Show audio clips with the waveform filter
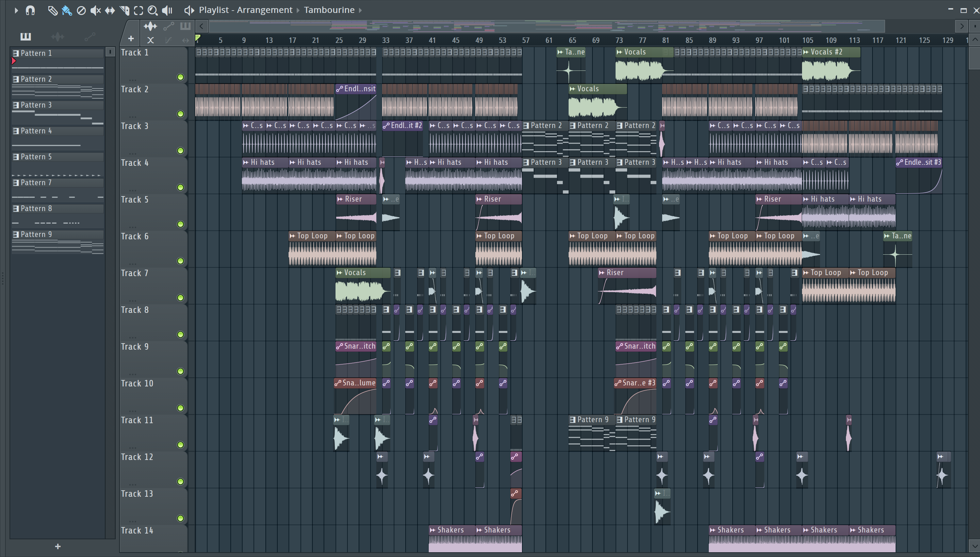980x557 pixels. click(x=58, y=36)
